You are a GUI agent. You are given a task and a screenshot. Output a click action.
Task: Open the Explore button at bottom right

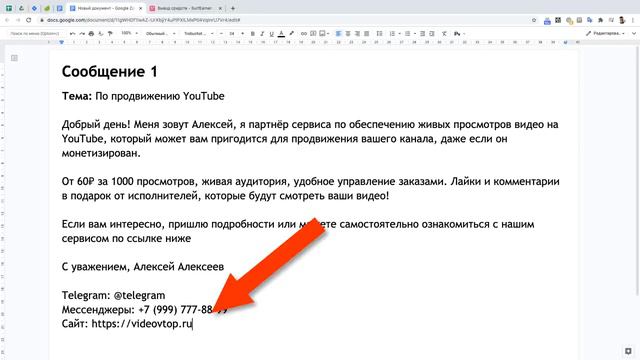click(x=628, y=351)
